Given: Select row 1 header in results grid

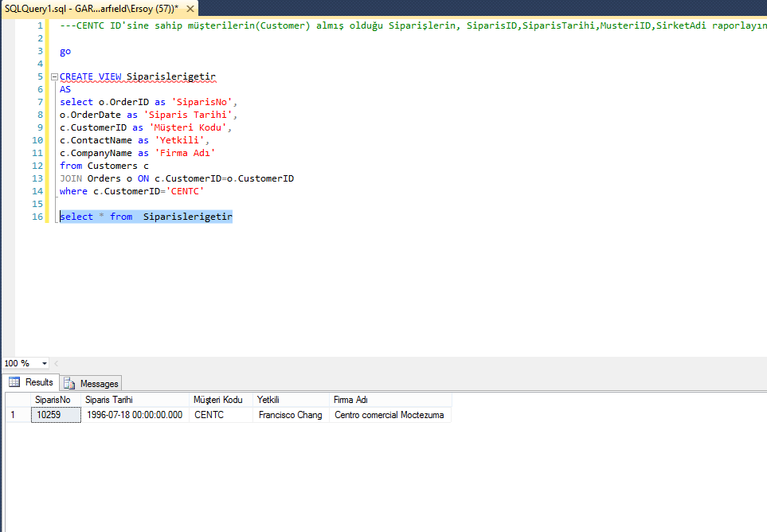Looking at the screenshot, I should [x=18, y=415].
